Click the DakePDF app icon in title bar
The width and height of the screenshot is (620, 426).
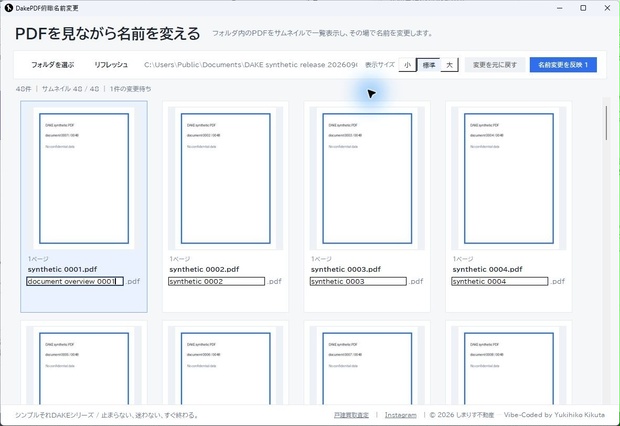(9, 8)
